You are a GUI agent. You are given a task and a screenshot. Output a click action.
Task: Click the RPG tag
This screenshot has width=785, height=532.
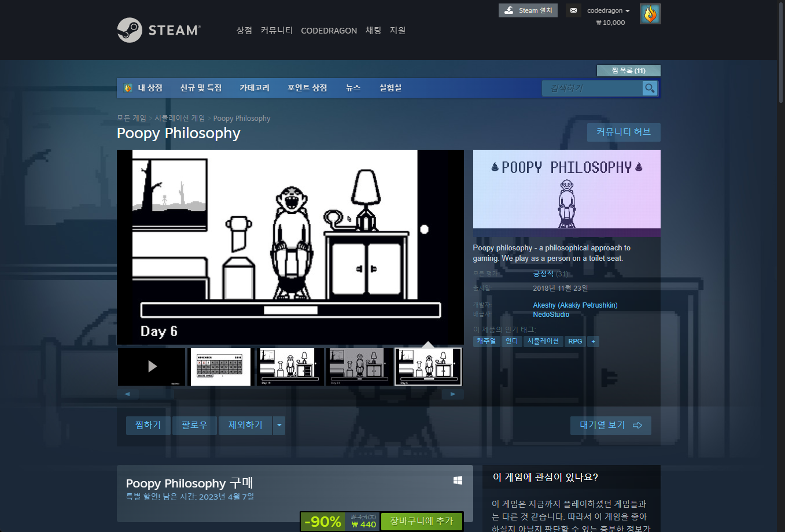tap(575, 341)
